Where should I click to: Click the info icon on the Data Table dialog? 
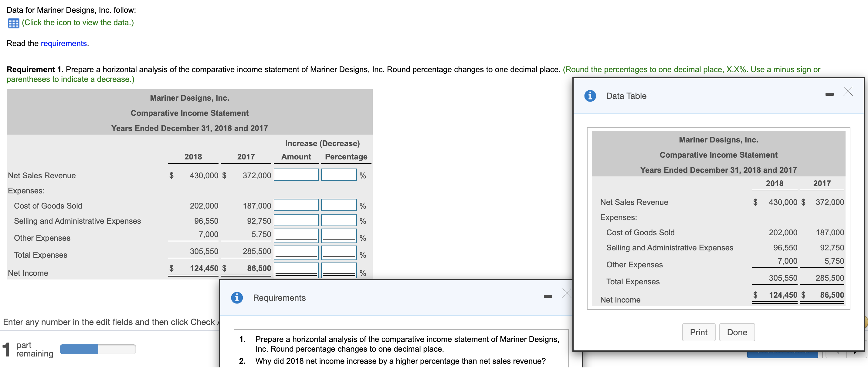point(590,95)
